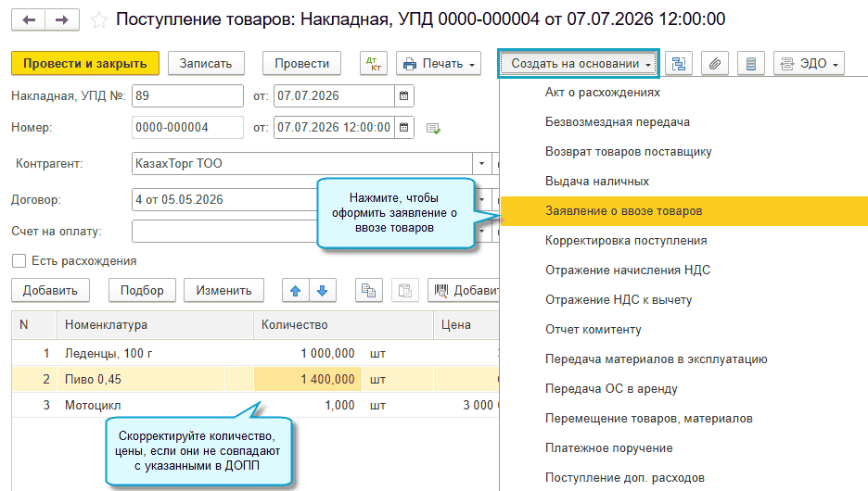Click the Номенклатура column header
The height and width of the screenshot is (491, 868).
pos(155,324)
